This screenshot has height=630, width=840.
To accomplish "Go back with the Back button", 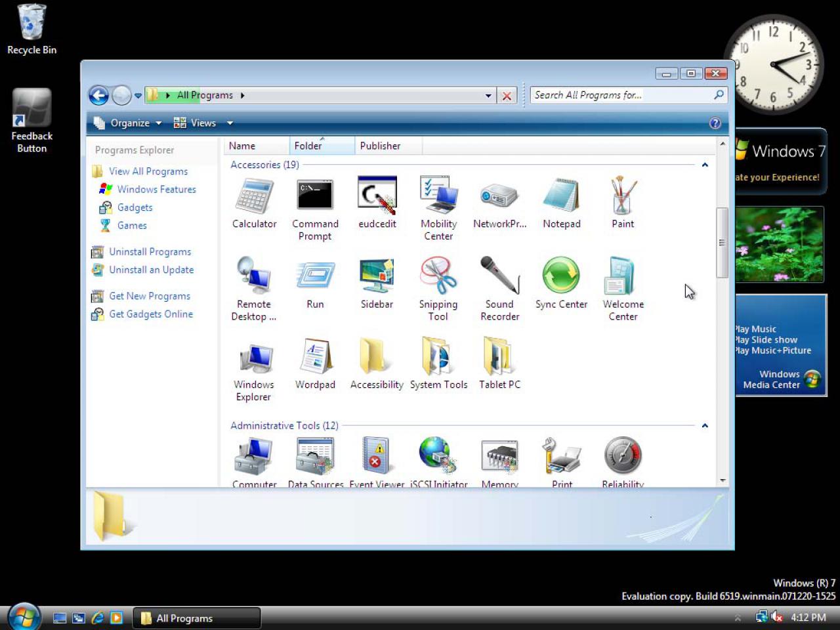I will 98,96.
